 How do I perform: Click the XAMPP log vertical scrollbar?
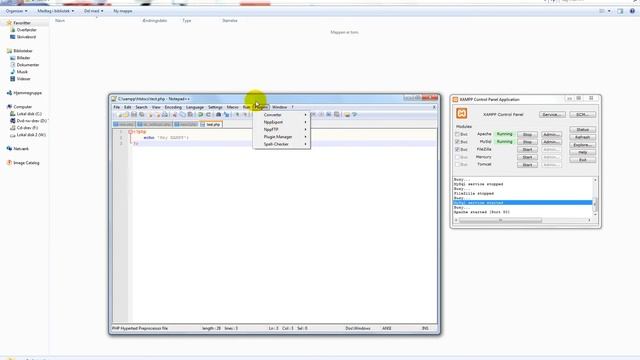click(x=595, y=197)
